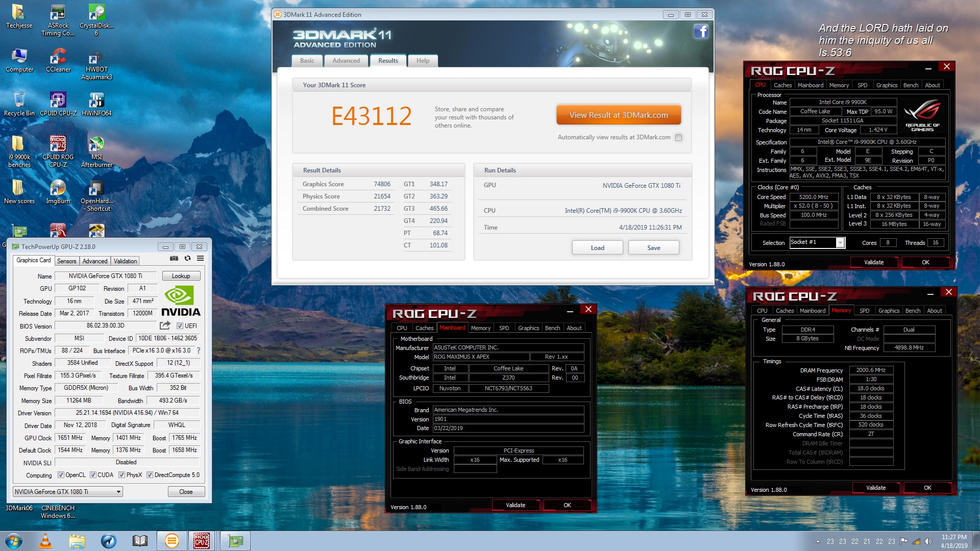Click volume icon in system tray

pos(928,541)
